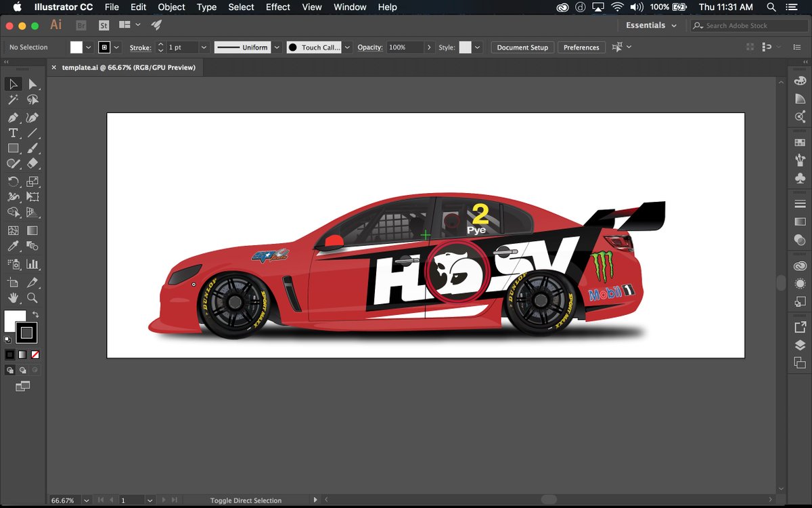The image size is (812, 508).
Task: Select the Eyedropper tool
Action: pos(13,246)
